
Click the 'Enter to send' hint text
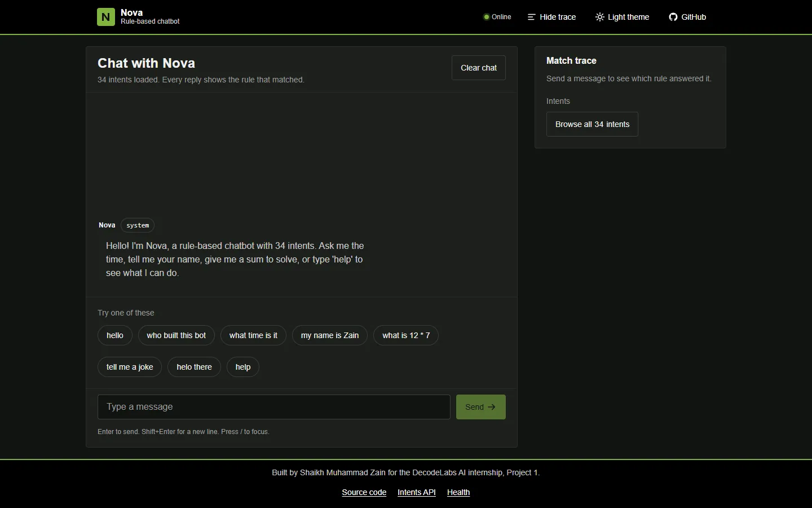coord(183,432)
